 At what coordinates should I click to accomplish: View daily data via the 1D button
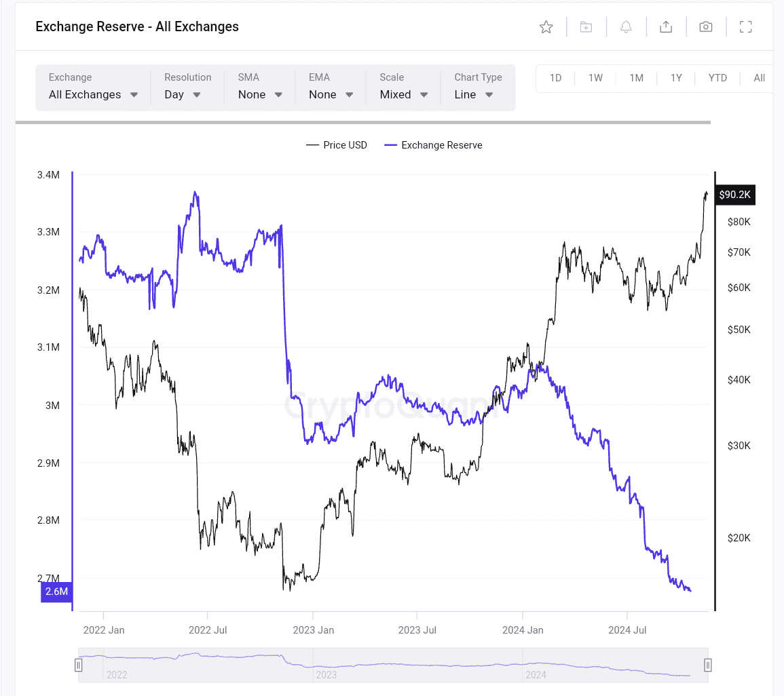click(555, 78)
